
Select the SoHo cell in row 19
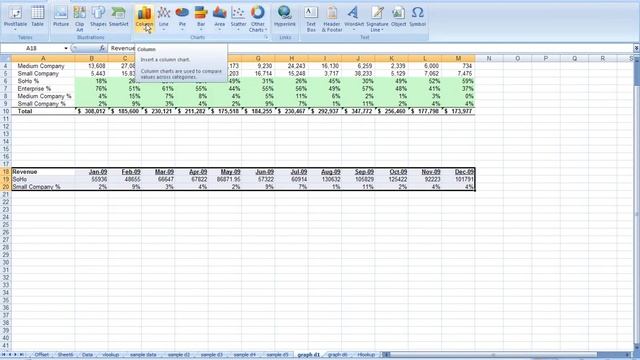(43, 179)
